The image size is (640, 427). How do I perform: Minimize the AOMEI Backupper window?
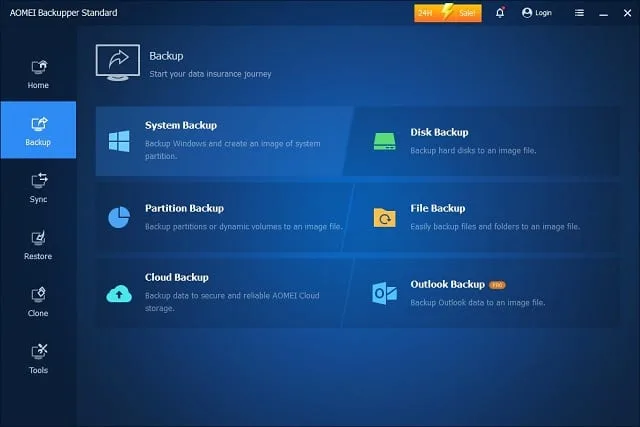(x=604, y=13)
